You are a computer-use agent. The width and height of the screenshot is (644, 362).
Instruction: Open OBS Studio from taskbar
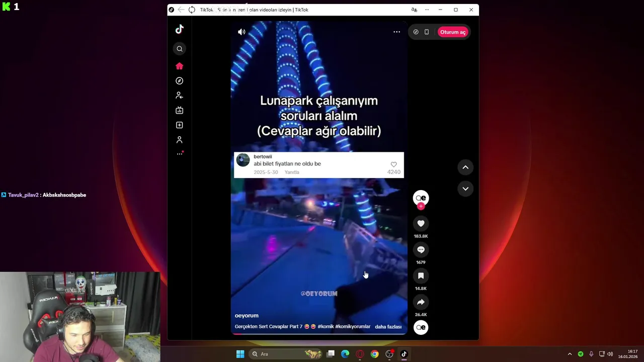click(389, 354)
